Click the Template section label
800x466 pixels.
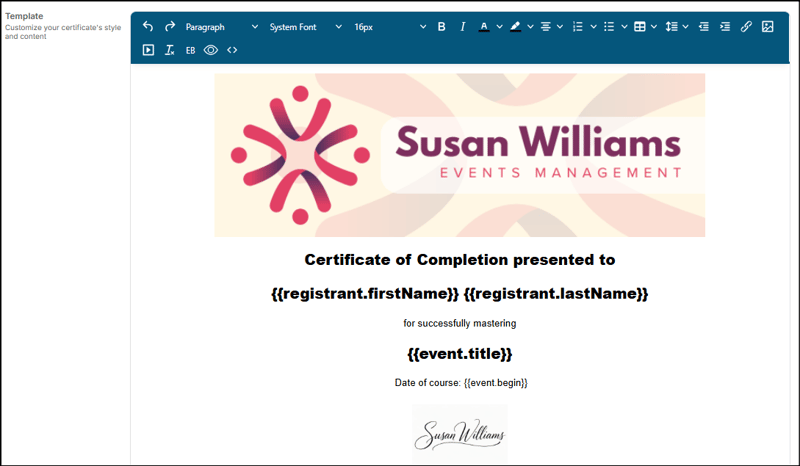click(x=24, y=16)
